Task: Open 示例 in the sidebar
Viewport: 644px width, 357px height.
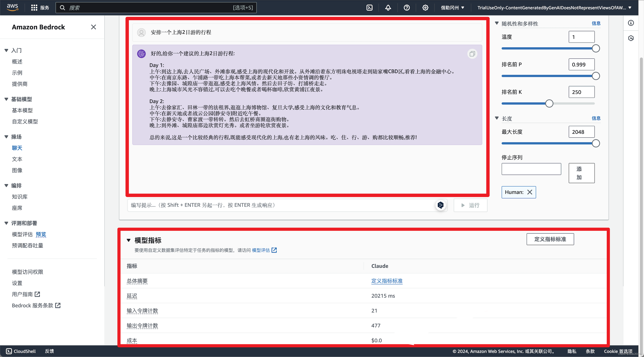Action: [17, 73]
